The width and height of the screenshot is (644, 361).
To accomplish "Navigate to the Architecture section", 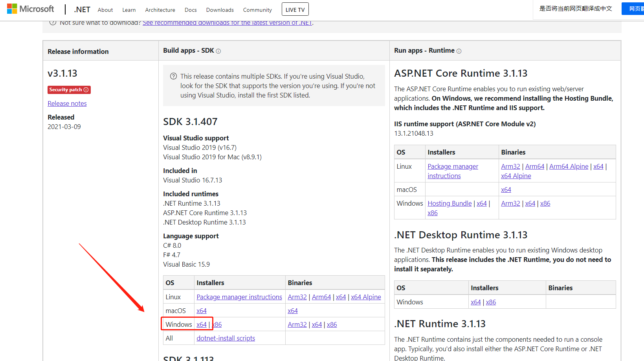I will [160, 10].
